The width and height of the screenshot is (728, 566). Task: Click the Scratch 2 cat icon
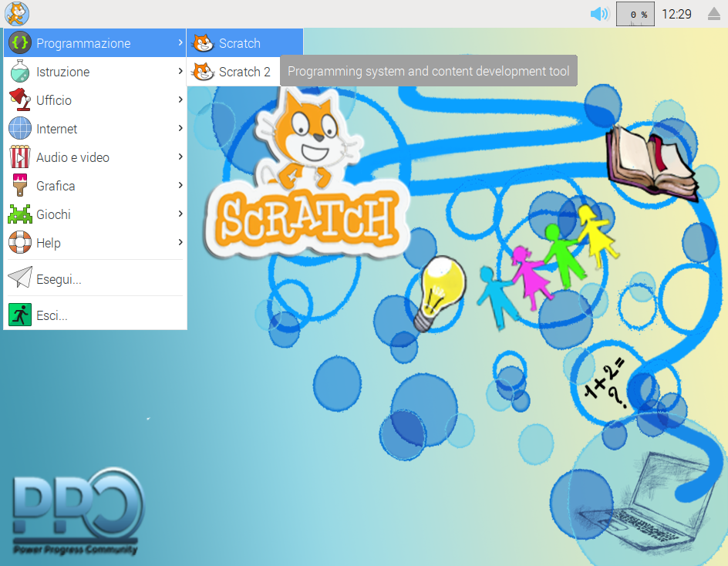point(203,72)
